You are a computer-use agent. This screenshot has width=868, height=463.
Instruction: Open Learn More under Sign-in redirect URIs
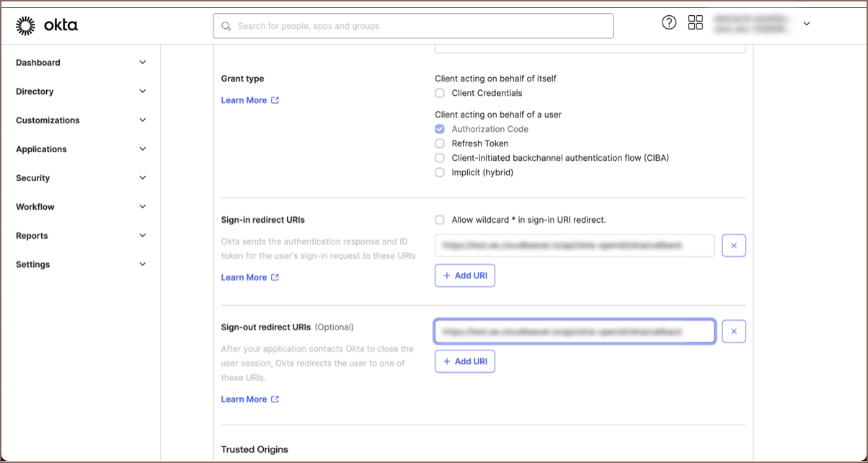[x=249, y=278]
